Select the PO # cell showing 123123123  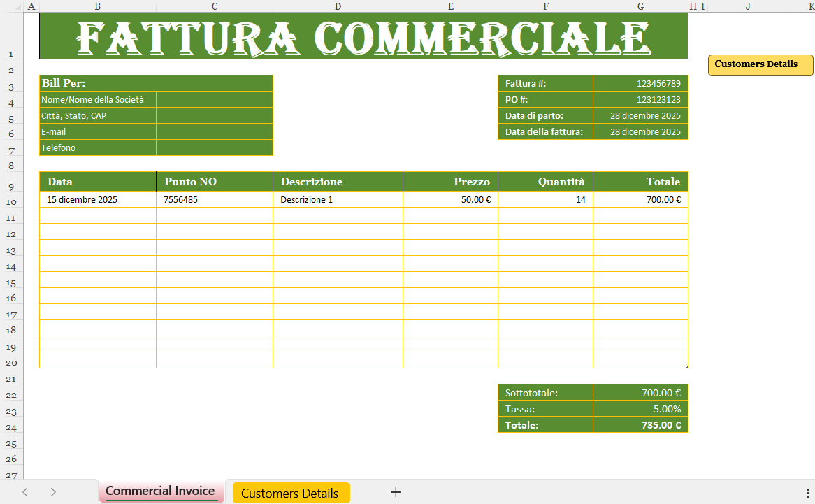[x=640, y=99]
